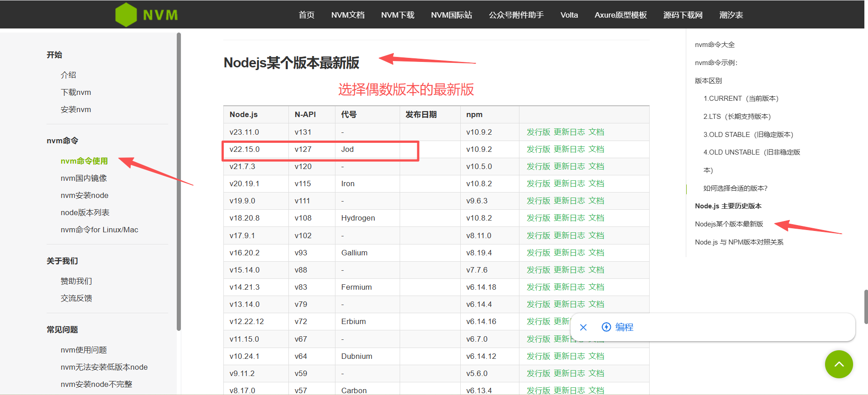Select the Hydrogen codename cell
This screenshot has width=868, height=395.
tap(368, 218)
